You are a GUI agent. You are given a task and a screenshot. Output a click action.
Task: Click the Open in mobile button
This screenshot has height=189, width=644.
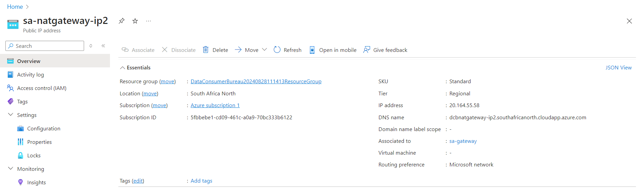333,50
